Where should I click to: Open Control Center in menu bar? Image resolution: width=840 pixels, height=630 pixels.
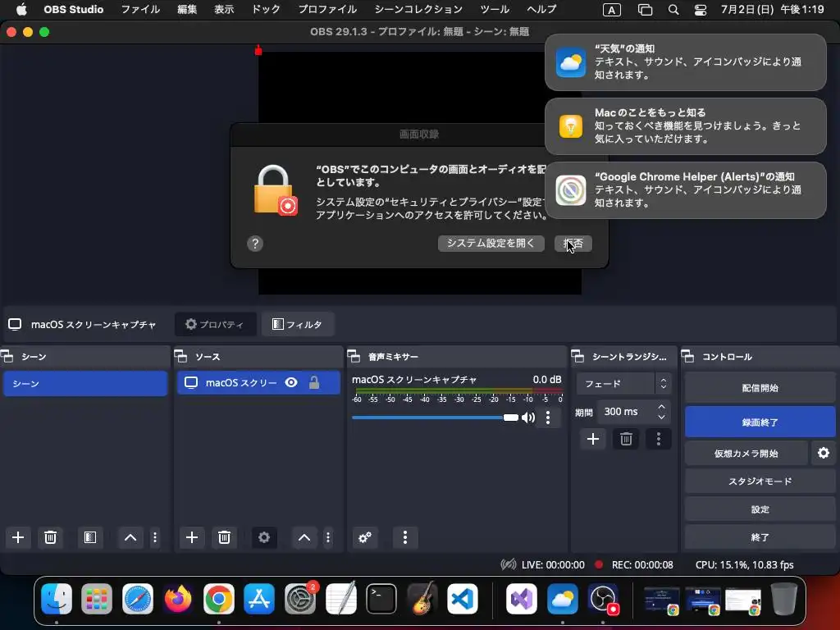701,10
